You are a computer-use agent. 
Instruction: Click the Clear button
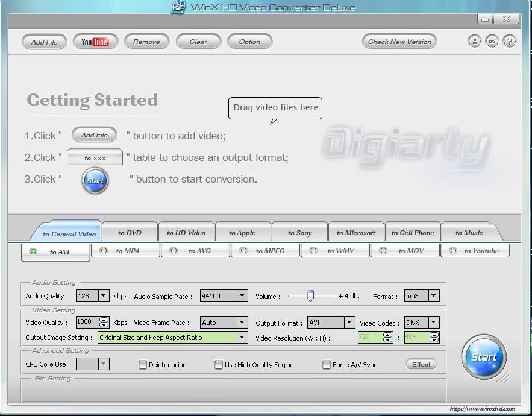click(x=198, y=42)
